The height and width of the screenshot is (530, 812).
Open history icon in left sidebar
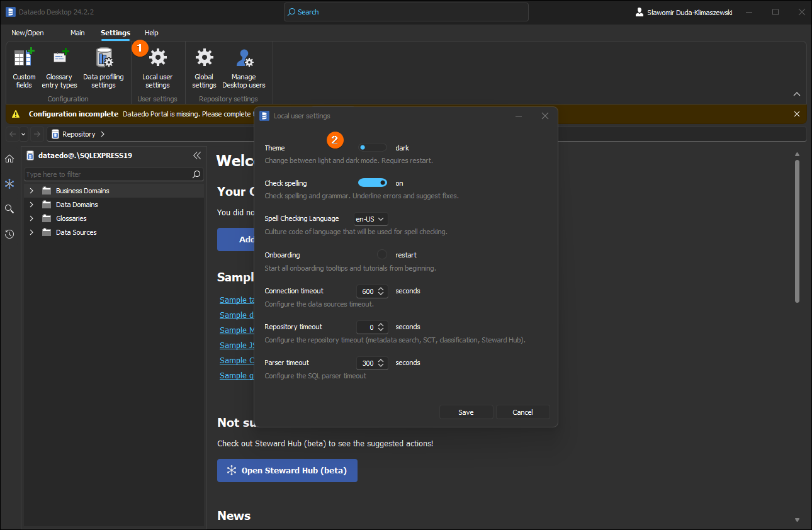tap(9, 234)
